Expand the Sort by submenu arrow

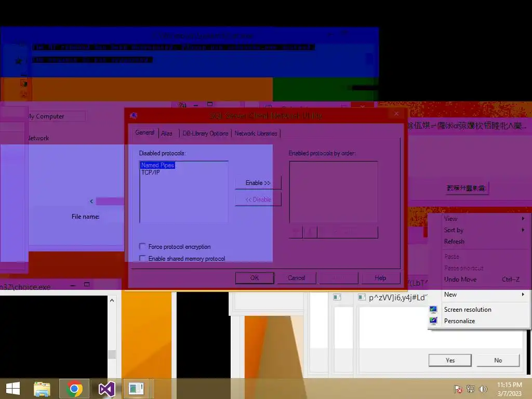(x=523, y=230)
